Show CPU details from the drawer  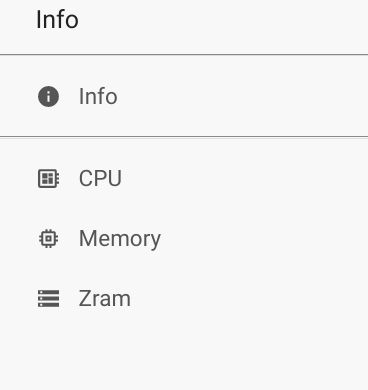pyautogui.click(x=184, y=178)
